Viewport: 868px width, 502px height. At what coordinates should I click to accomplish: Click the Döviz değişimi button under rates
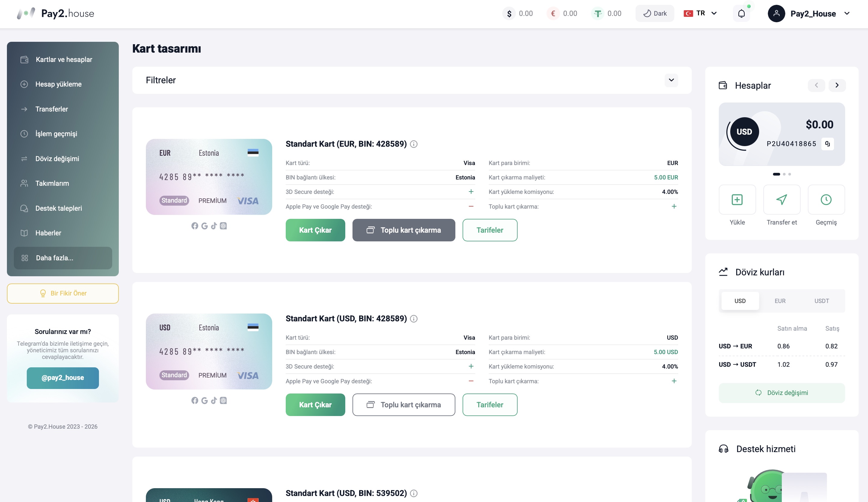coord(782,393)
